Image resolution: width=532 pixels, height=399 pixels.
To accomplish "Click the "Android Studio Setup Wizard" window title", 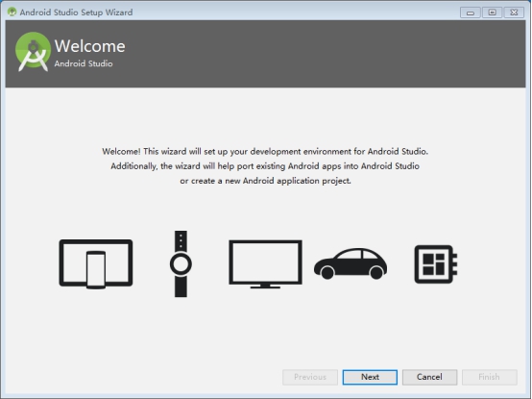I will (76, 12).
